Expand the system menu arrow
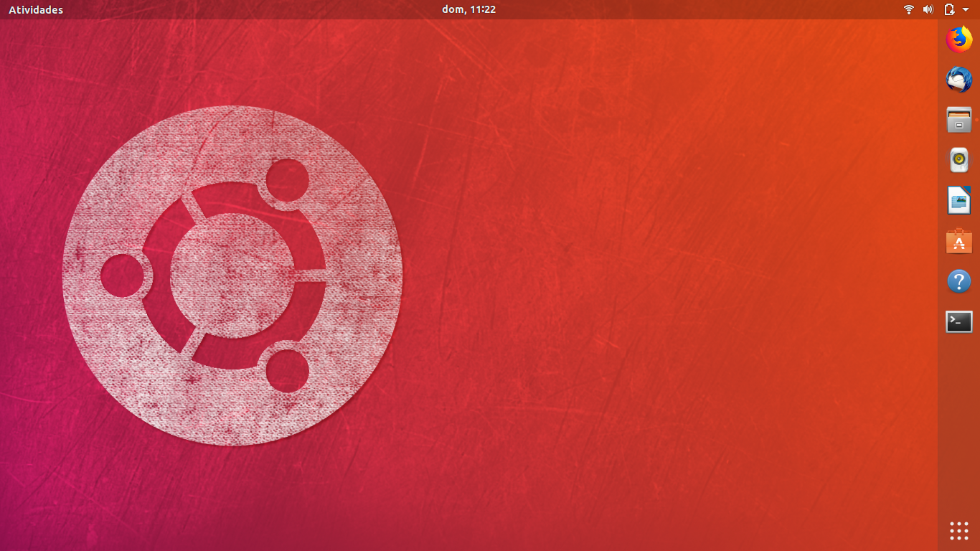Viewport: 980px width, 551px height. coord(966,10)
